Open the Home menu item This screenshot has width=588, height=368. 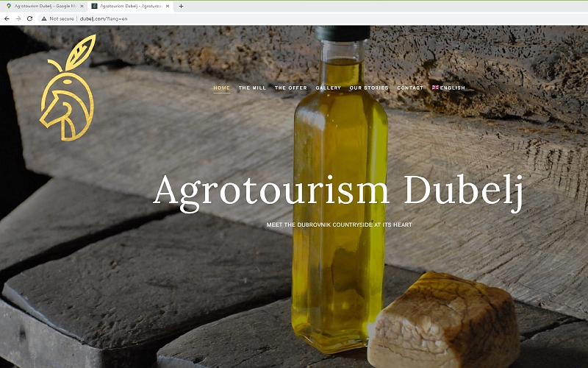coord(222,88)
